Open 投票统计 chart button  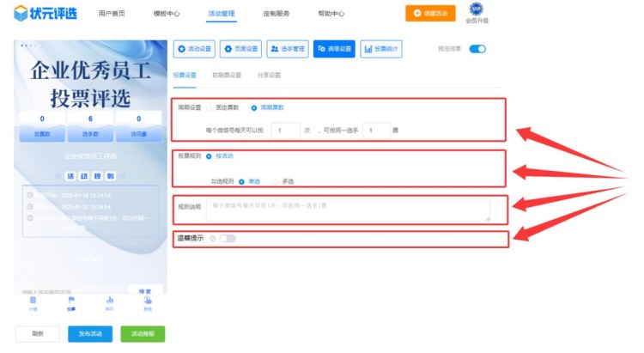point(381,49)
